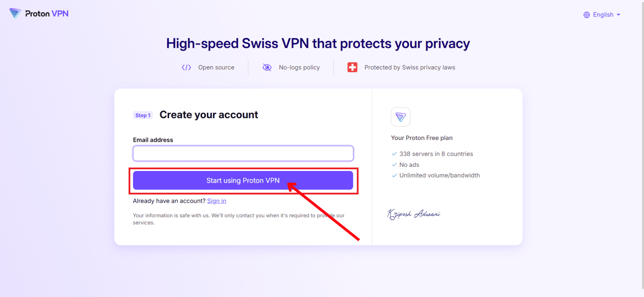This screenshot has height=297, width=644.
Task: Follow the Sign in link
Action: 217,201
